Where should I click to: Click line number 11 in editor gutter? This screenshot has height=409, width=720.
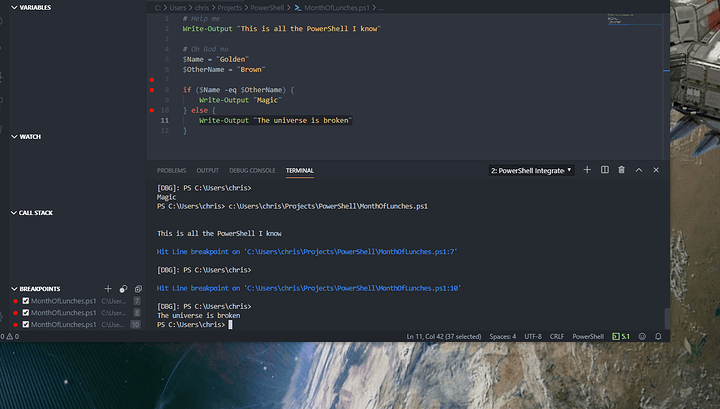pyautogui.click(x=164, y=120)
